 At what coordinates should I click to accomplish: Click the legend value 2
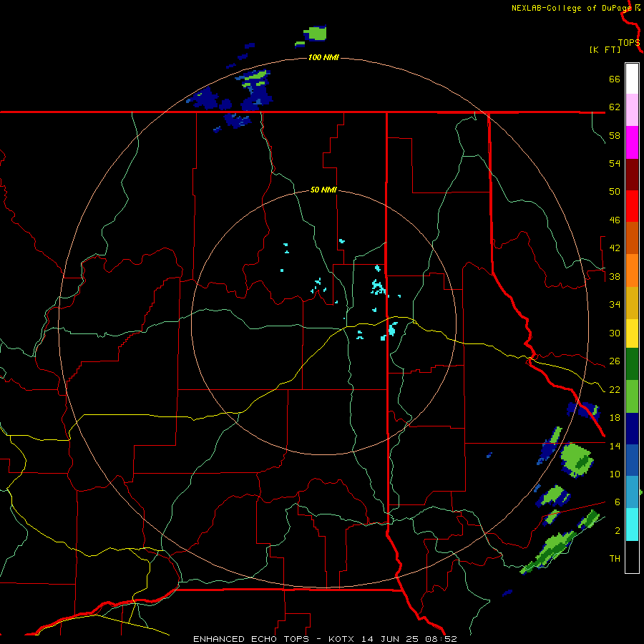(618, 530)
